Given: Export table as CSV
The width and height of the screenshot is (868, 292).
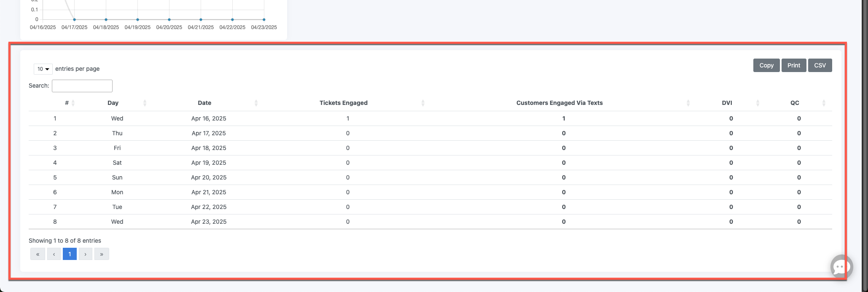Looking at the screenshot, I should pyautogui.click(x=820, y=65).
